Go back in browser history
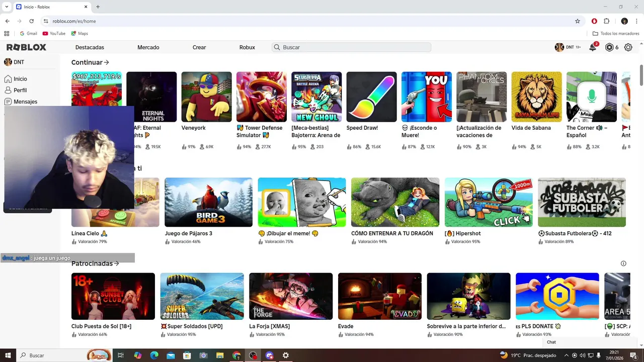This screenshot has width=644, height=362. click(x=7, y=21)
